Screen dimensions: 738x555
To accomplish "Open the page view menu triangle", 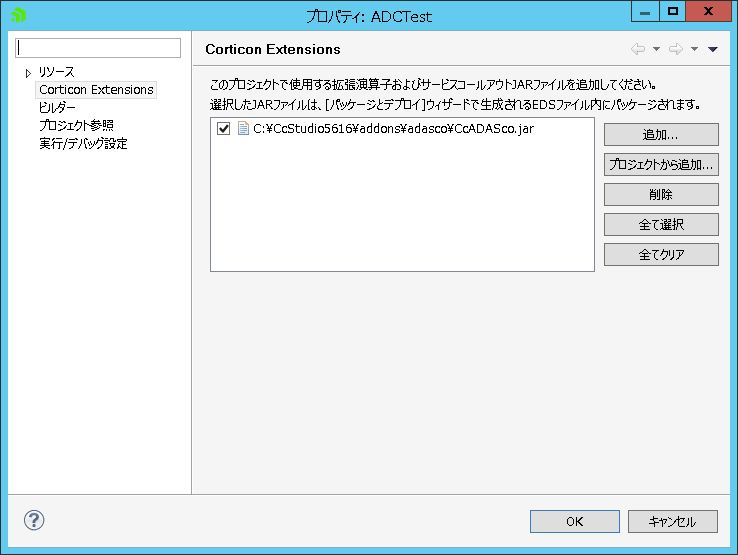I will click(713, 49).
